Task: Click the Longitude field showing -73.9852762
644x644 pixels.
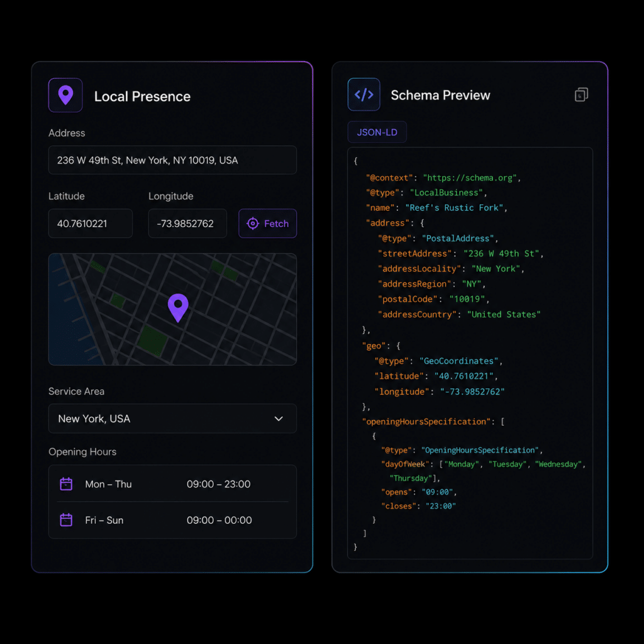Action: coord(187,223)
